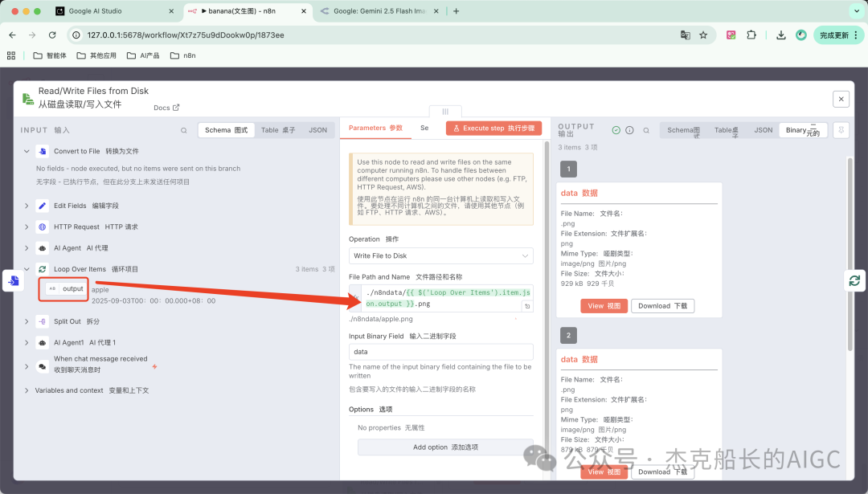Open the Operation dropdown
Viewport: 868px width, 494px height.
[x=440, y=255]
